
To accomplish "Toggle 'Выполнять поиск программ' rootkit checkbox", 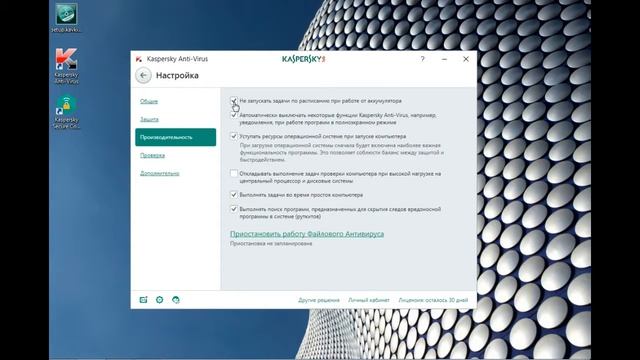I will click(234, 209).
